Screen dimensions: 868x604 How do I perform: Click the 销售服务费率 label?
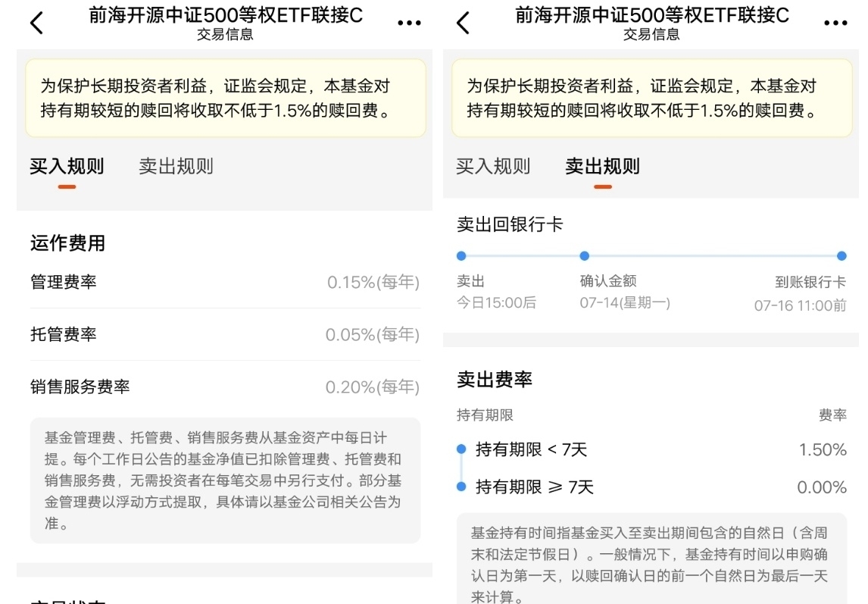80,386
